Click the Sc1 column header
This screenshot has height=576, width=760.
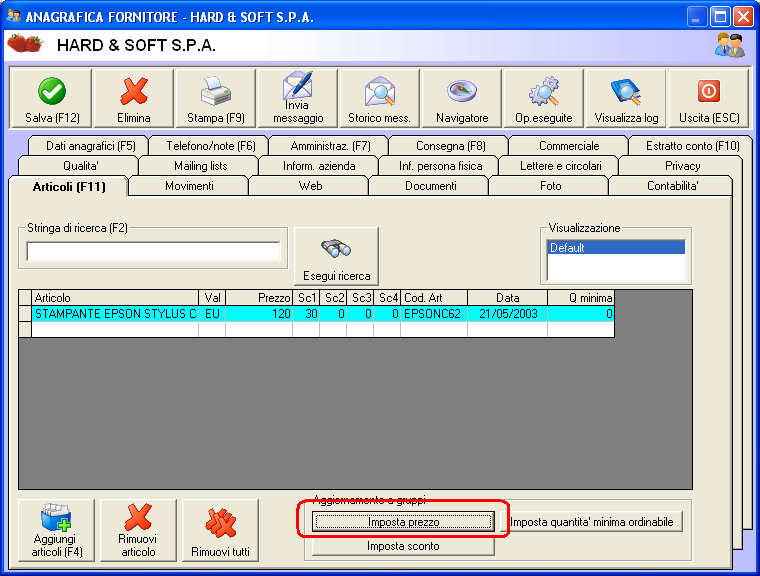(x=306, y=298)
